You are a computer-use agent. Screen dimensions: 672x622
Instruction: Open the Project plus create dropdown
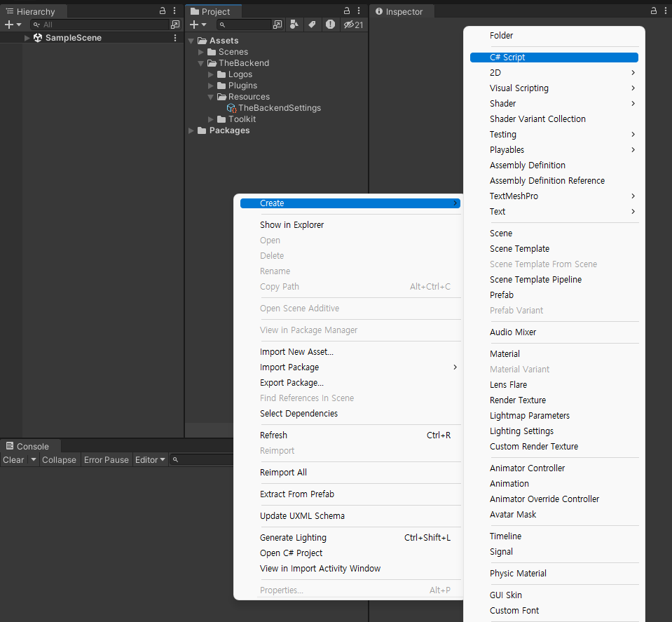point(198,25)
